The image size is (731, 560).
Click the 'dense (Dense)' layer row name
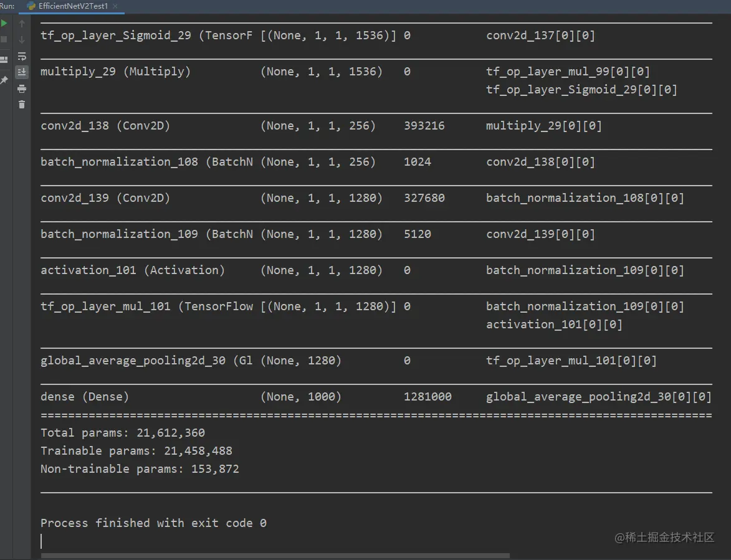coord(85,396)
